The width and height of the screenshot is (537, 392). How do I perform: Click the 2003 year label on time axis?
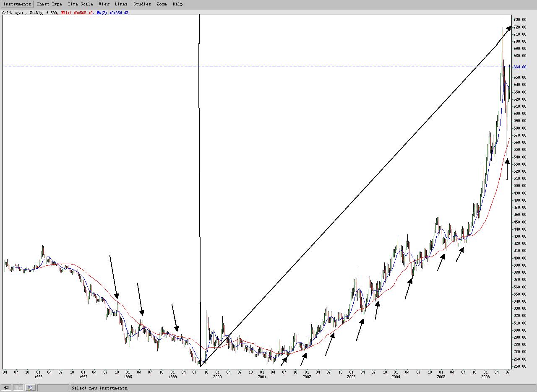351,376
